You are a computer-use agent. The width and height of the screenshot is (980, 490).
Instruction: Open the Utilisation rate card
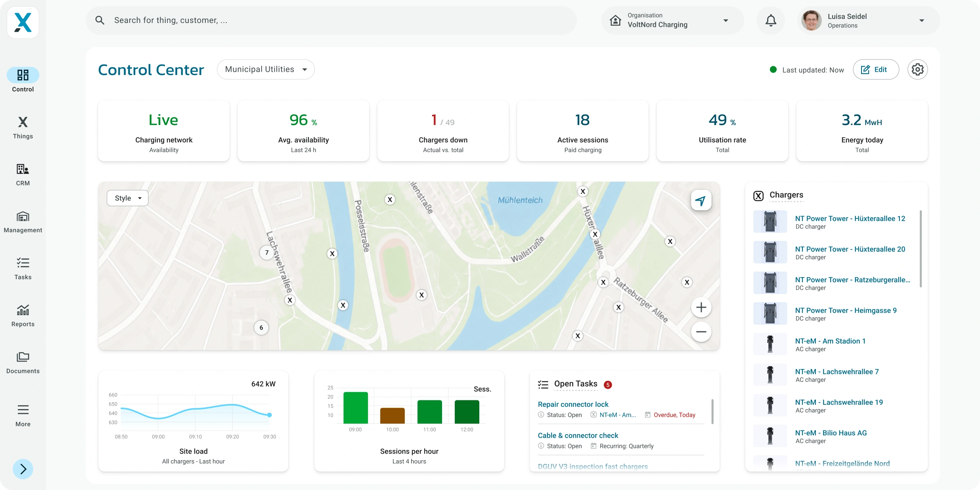coord(722,131)
